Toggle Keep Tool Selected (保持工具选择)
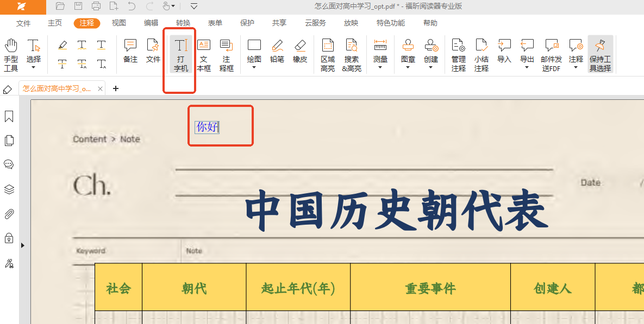The image size is (644, 324). (600, 55)
